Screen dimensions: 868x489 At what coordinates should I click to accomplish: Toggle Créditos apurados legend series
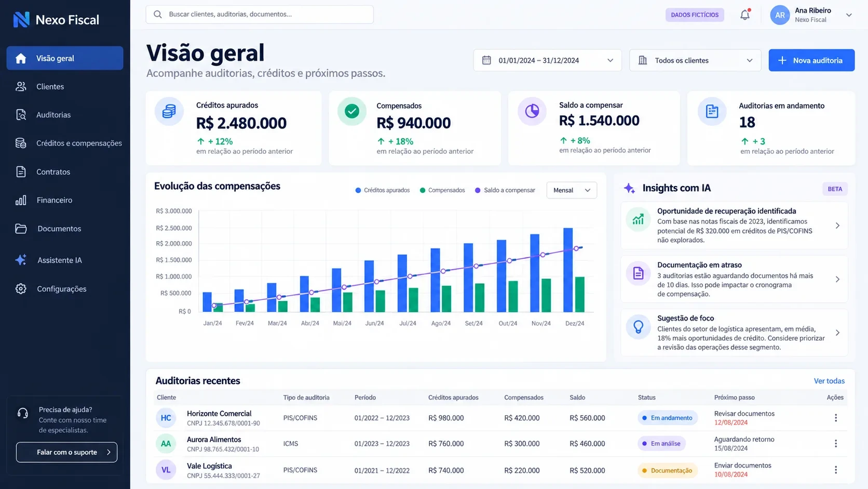click(383, 190)
